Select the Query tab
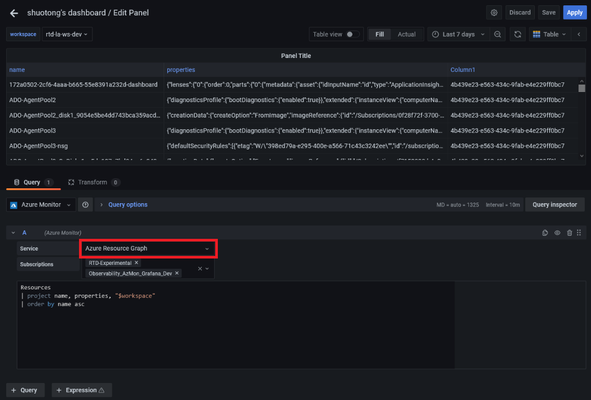The height and width of the screenshot is (400, 591). coord(33,182)
